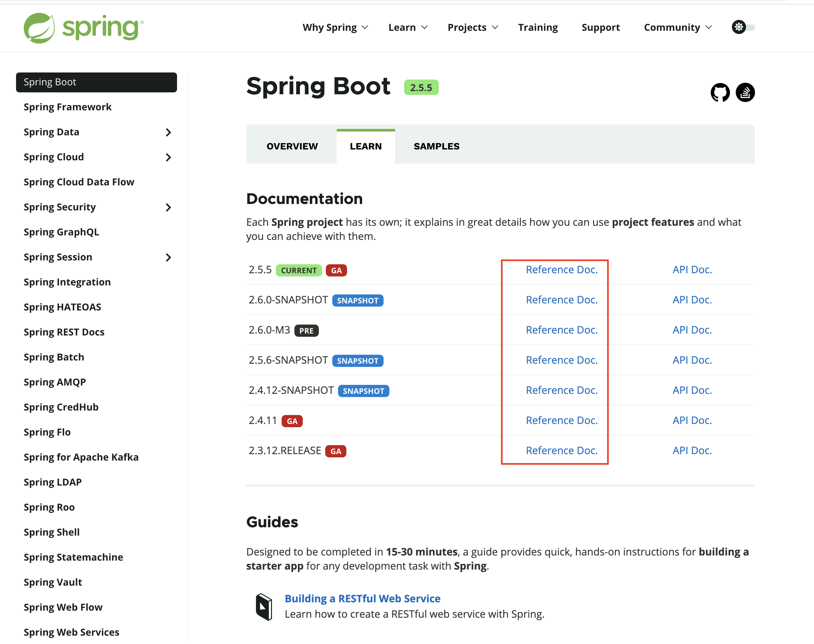Click the guide book icon
Screen dimensions: 814x644
tap(264, 607)
